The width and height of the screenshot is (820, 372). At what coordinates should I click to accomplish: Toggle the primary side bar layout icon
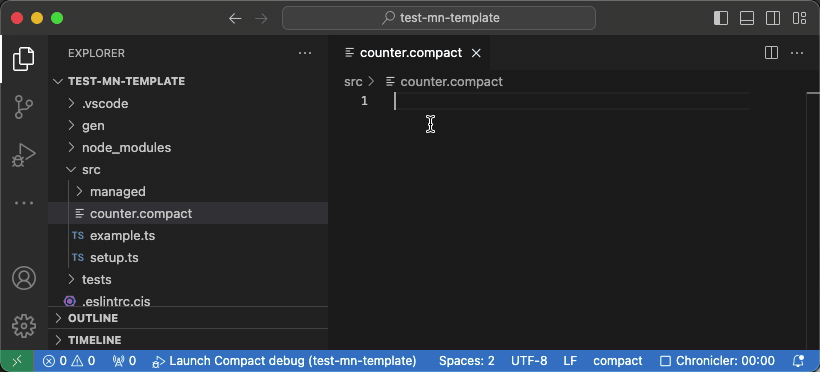721,18
